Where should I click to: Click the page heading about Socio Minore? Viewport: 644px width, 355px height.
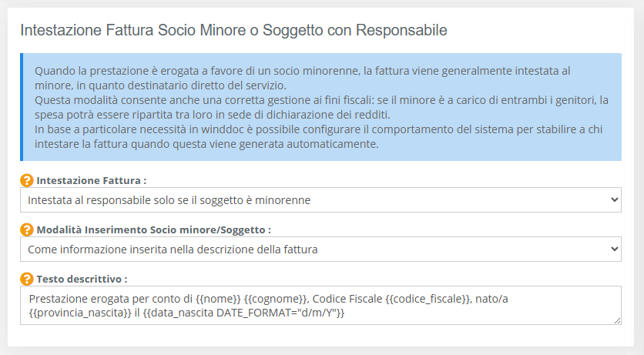point(233,31)
